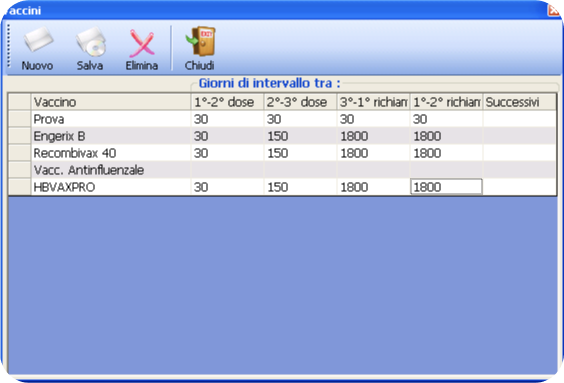
Task: Click the Vaccino column header
Action: 111,102
